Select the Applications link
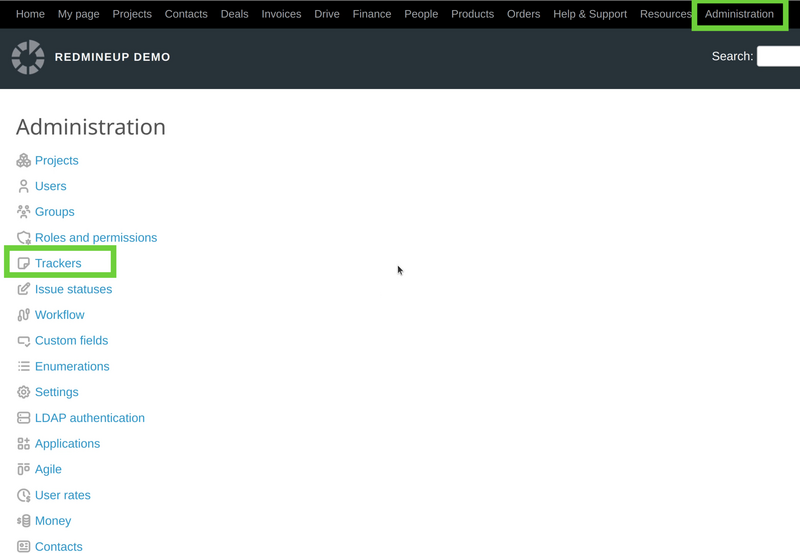800x553 pixels. pyautogui.click(x=67, y=444)
